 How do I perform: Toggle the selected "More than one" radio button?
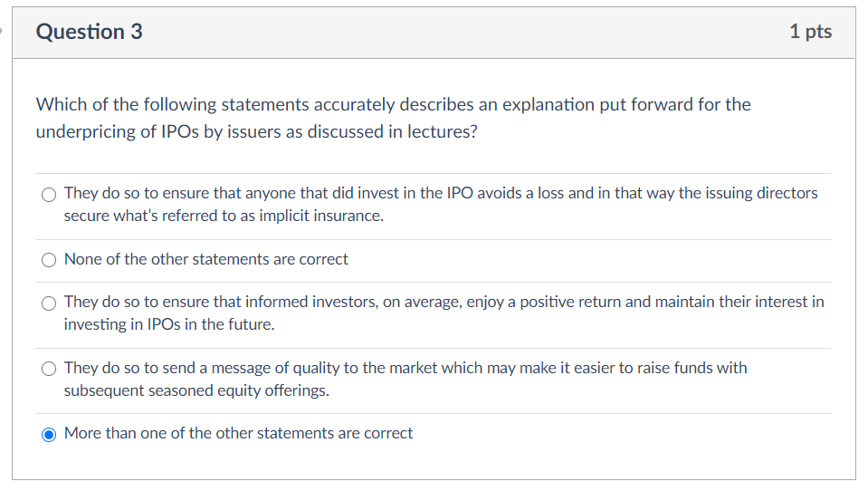49,434
